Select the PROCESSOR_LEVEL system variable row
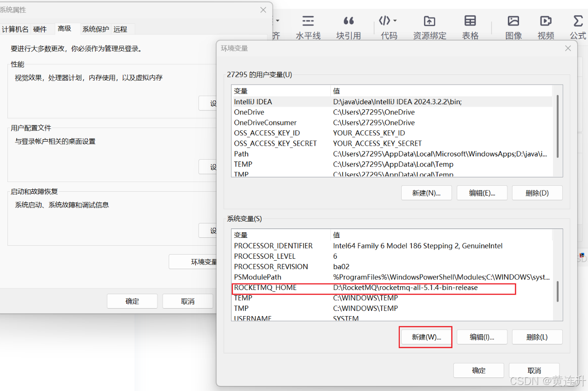Viewport: 588px width, 391px height. (392, 256)
